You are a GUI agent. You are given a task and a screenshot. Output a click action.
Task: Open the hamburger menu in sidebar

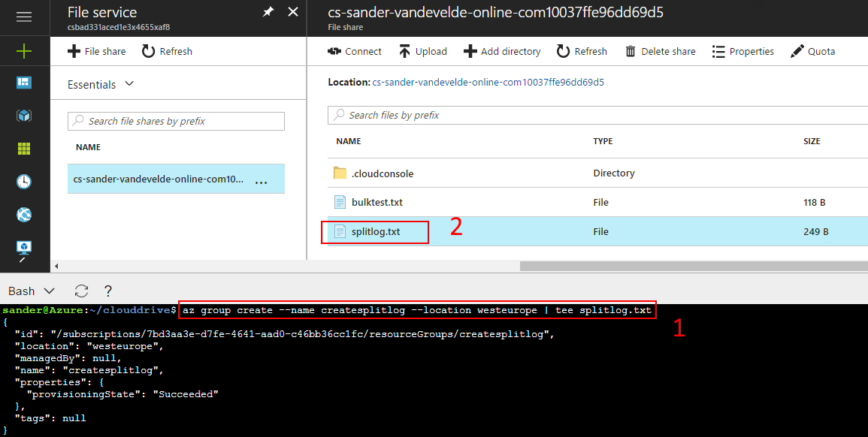24,17
